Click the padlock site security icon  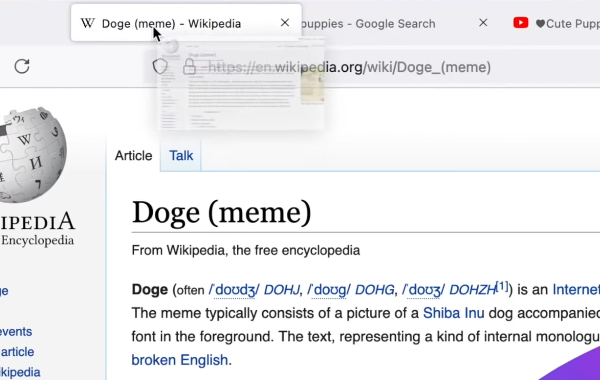point(189,67)
